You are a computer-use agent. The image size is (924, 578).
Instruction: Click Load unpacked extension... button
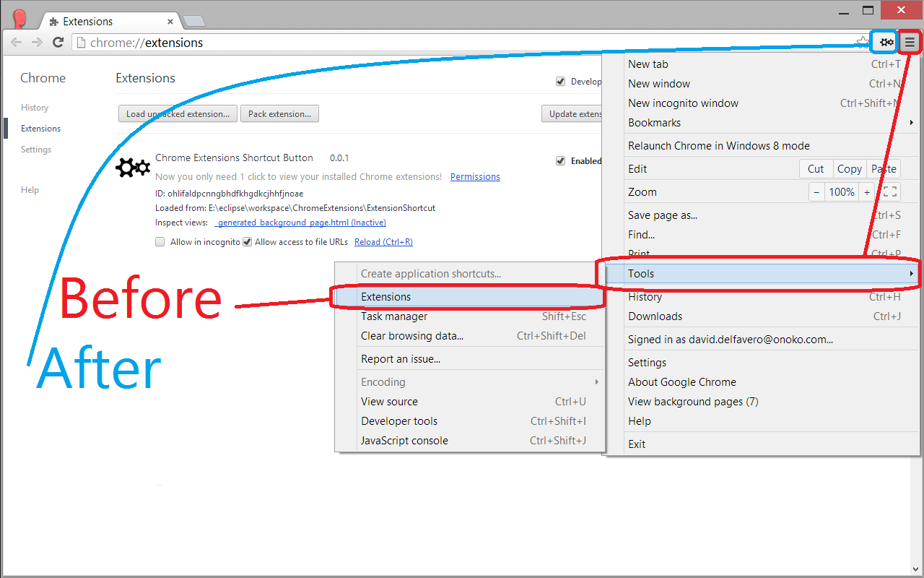178,114
